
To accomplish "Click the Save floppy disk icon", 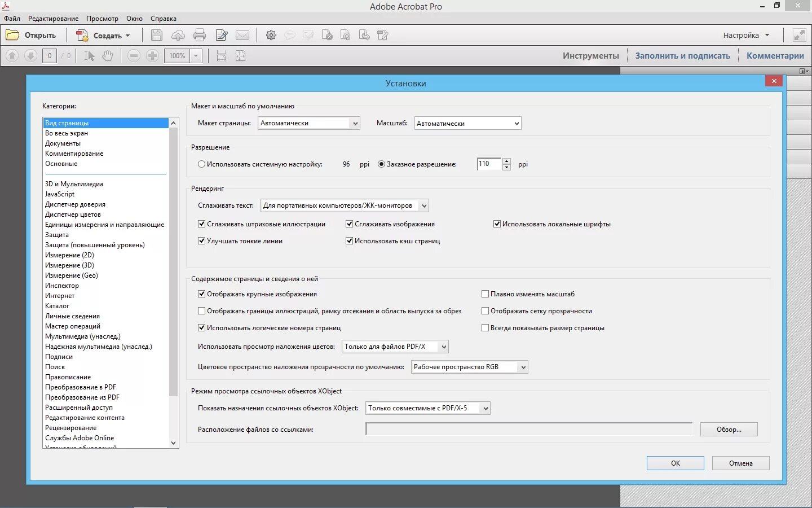I will point(157,35).
